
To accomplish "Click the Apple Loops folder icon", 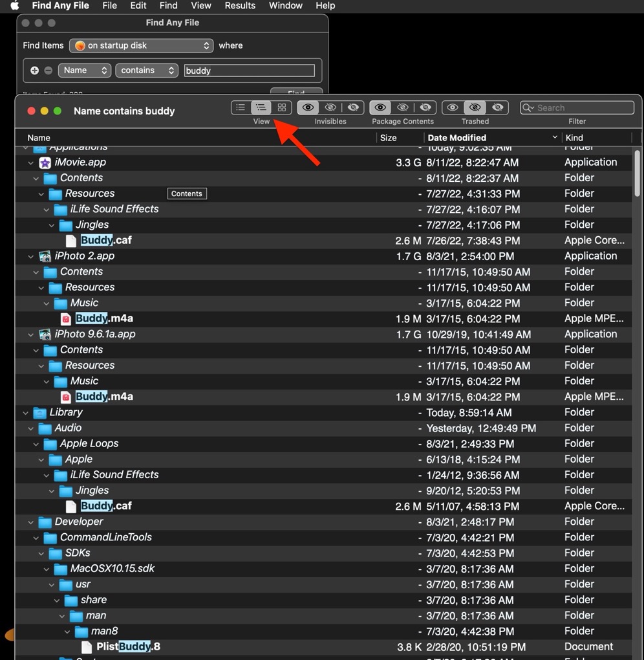I will click(x=50, y=444).
